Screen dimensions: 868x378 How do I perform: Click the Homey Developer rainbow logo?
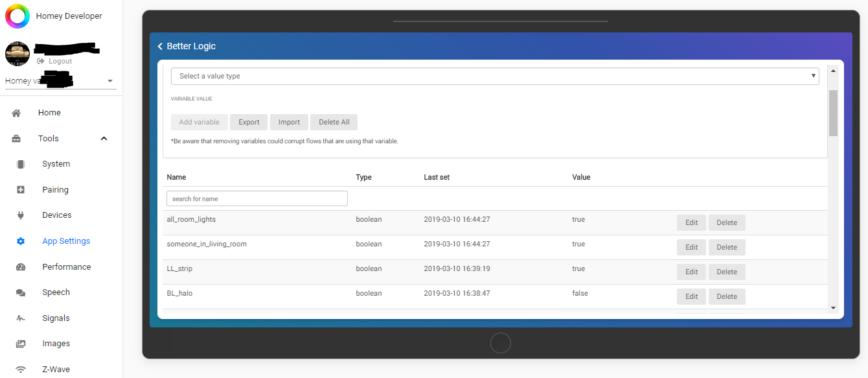(x=17, y=16)
